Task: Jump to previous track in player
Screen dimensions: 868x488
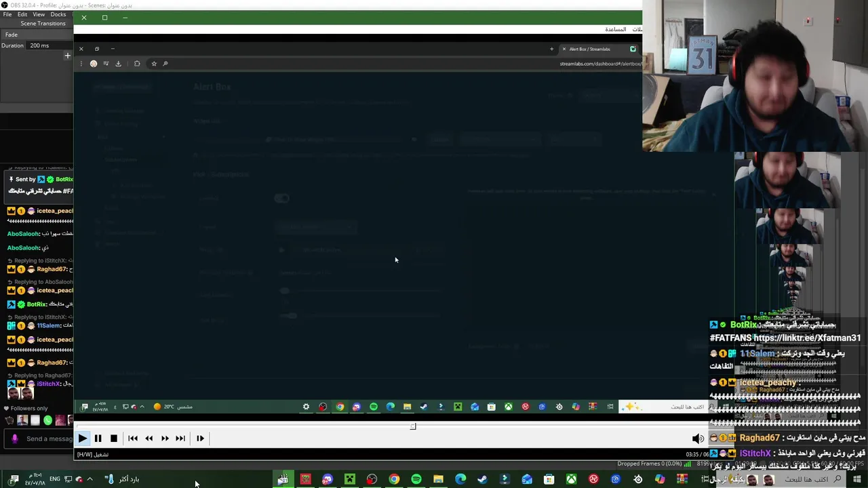Action: click(133, 439)
